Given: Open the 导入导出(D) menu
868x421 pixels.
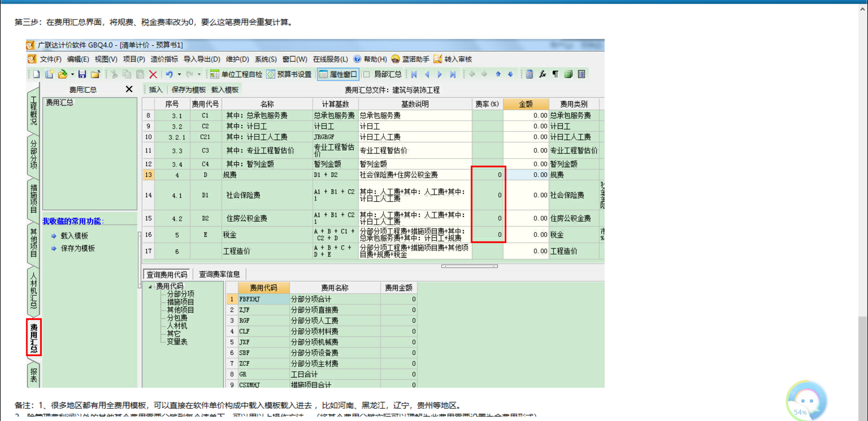Looking at the screenshot, I should click(202, 59).
